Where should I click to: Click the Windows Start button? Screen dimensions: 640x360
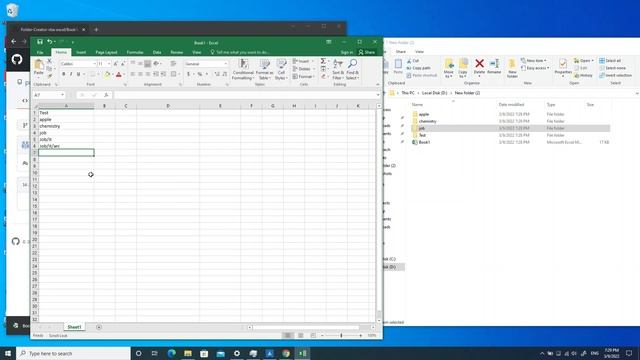[8, 353]
